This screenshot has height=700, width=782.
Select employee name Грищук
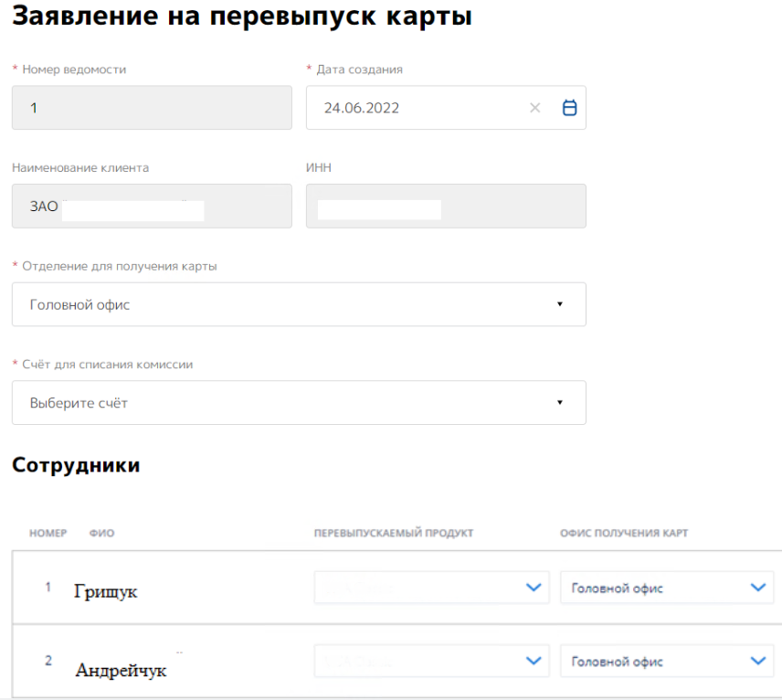[106, 592]
